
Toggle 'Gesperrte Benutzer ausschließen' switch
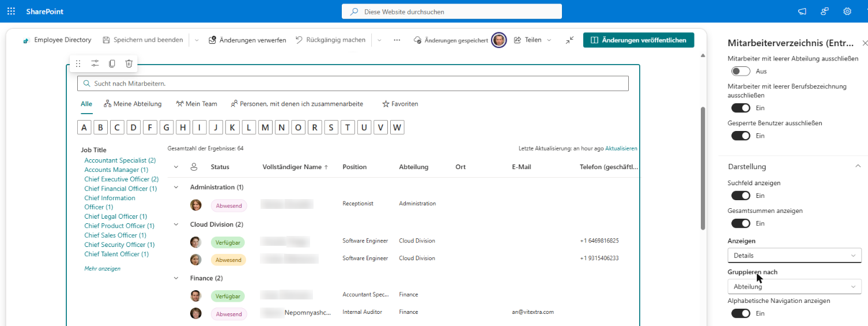point(741,136)
